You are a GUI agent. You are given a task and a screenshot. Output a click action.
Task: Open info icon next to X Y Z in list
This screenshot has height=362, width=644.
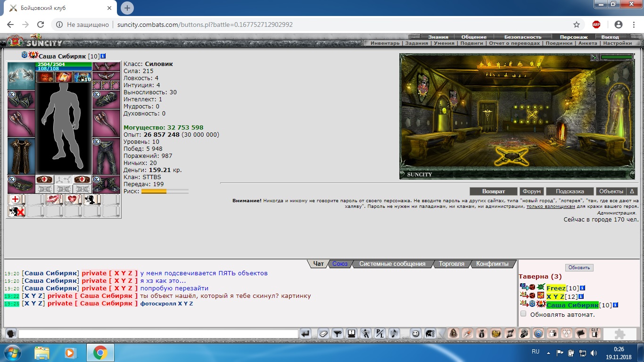[x=581, y=296]
